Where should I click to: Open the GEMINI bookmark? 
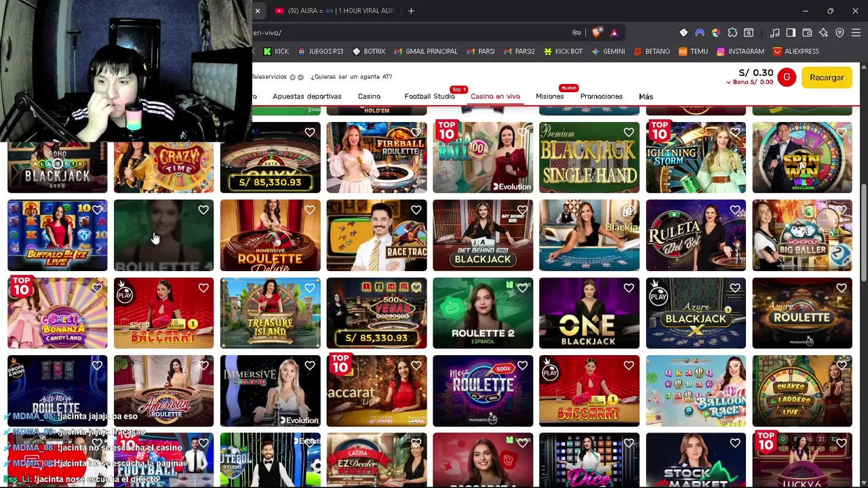tap(608, 52)
